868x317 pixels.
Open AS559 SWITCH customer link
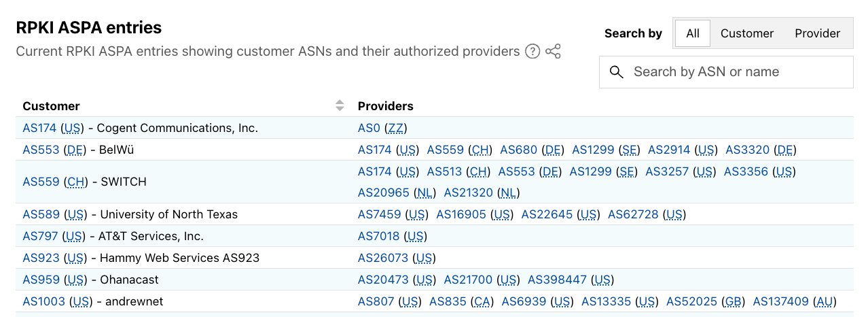pos(41,182)
